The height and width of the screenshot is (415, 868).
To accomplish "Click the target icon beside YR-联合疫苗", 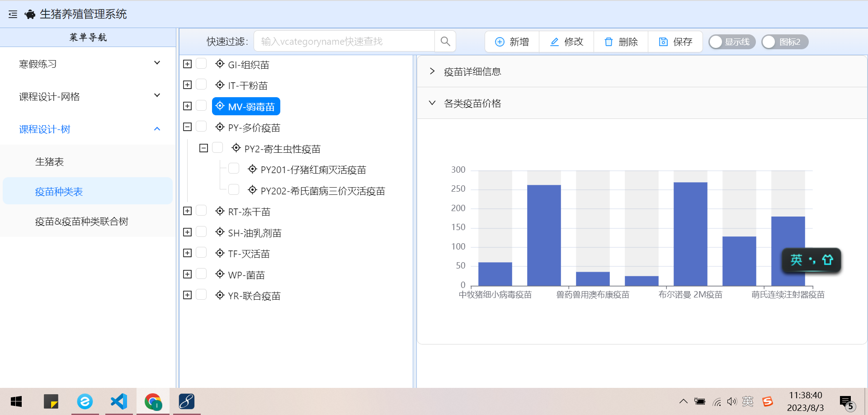I will coord(220,295).
